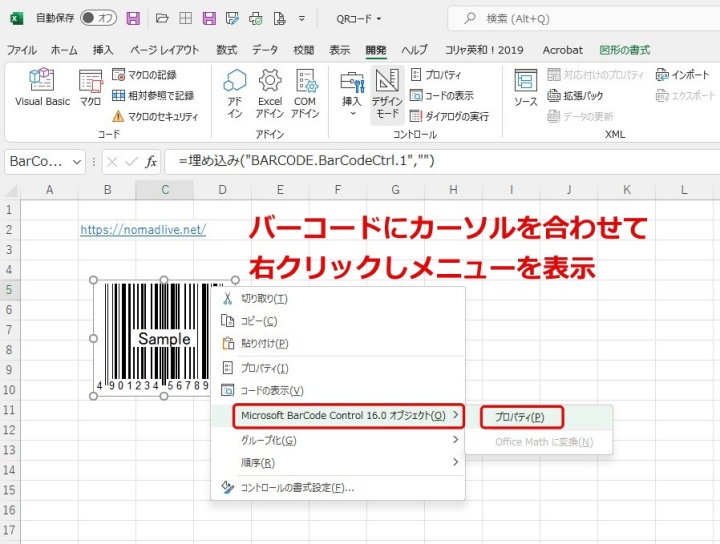Click the purple save icon after AutoSave
This screenshot has width=720, height=544.
pos(133,18)
